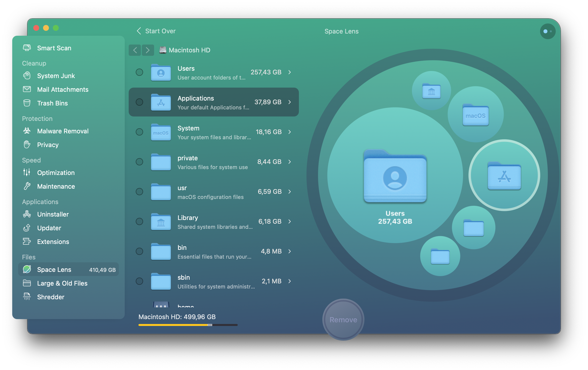Click the Remove button

click(343, 319)
